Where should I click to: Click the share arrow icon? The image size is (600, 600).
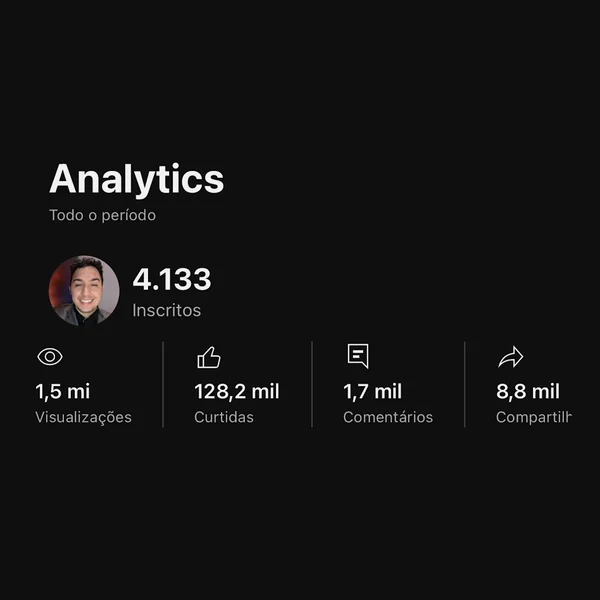510,357
